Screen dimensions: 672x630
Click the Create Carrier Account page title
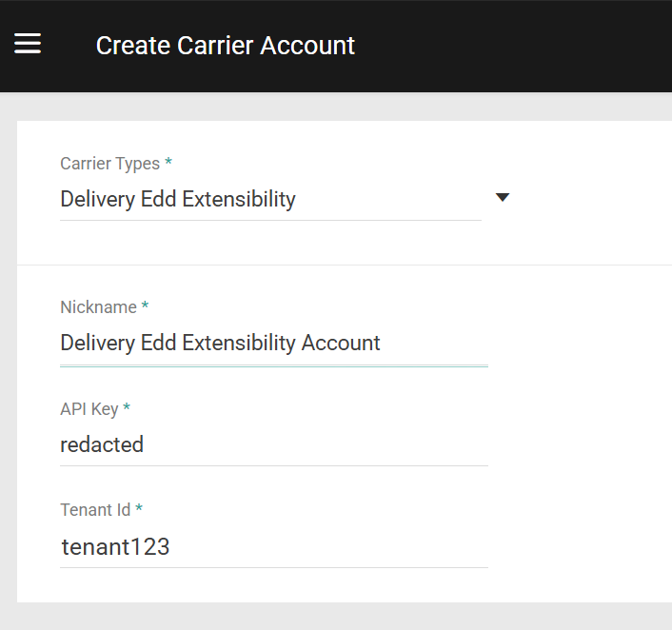click(226, 45)
